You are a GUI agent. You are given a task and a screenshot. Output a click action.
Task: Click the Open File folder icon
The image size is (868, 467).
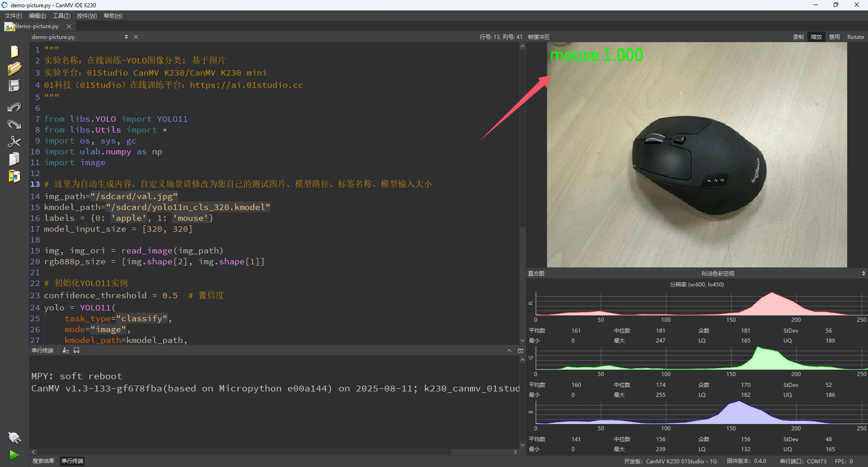coord(14,69)
